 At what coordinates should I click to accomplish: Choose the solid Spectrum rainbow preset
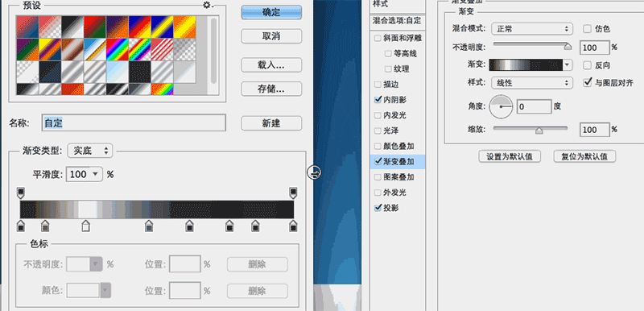tap(117, 50)
